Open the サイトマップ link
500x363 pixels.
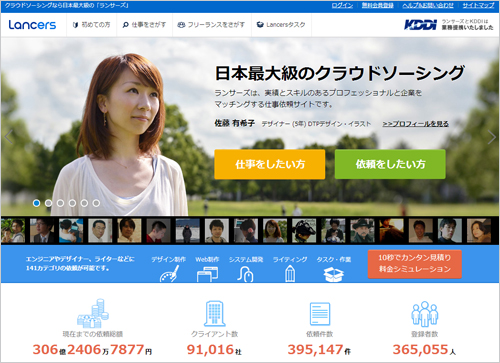pyautogui.click(x=478, y=5)
